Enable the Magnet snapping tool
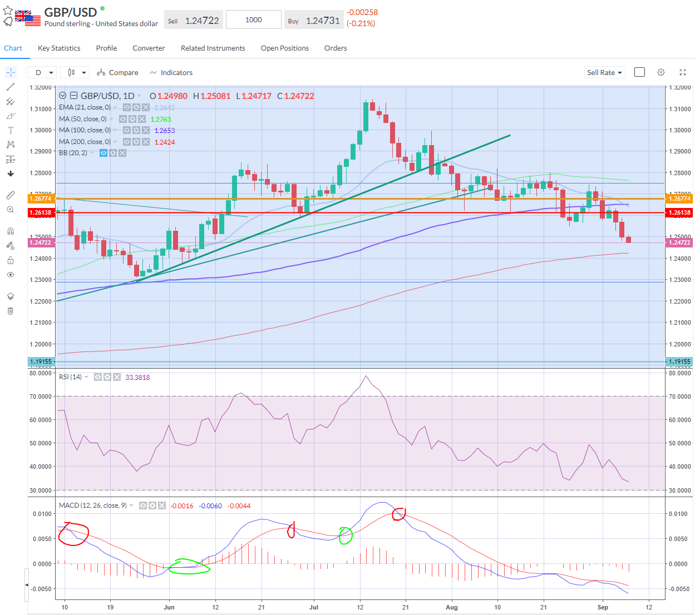The height and width of the screenshot is (615, 700). point(11,230)
